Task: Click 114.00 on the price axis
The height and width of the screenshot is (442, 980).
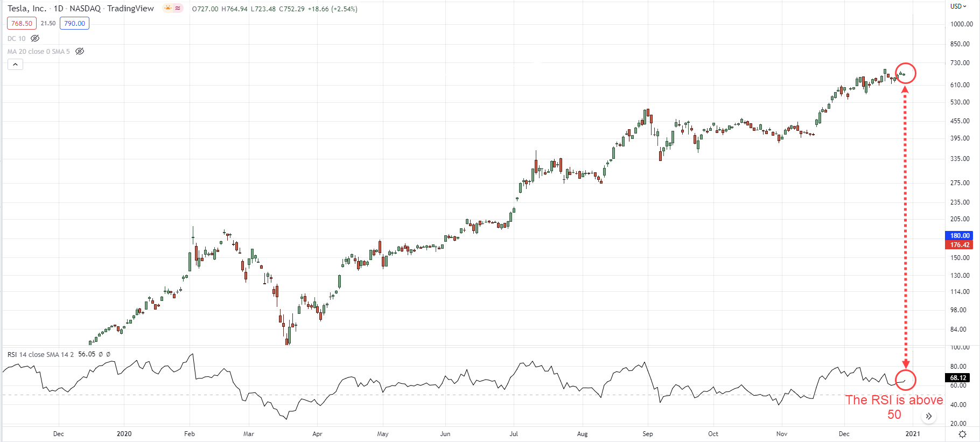Action: click(960, 292)
